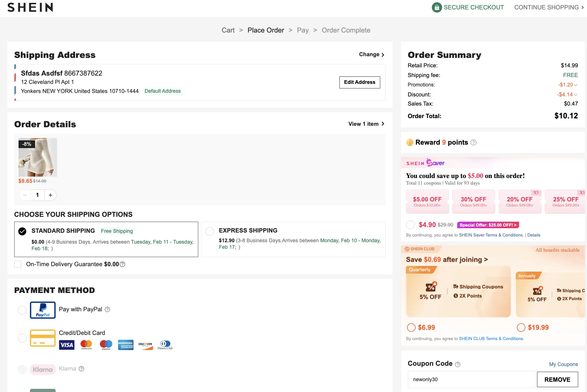Click the PayPal logo icon
The image size is (587, 392).
click(x=43, y=310)
